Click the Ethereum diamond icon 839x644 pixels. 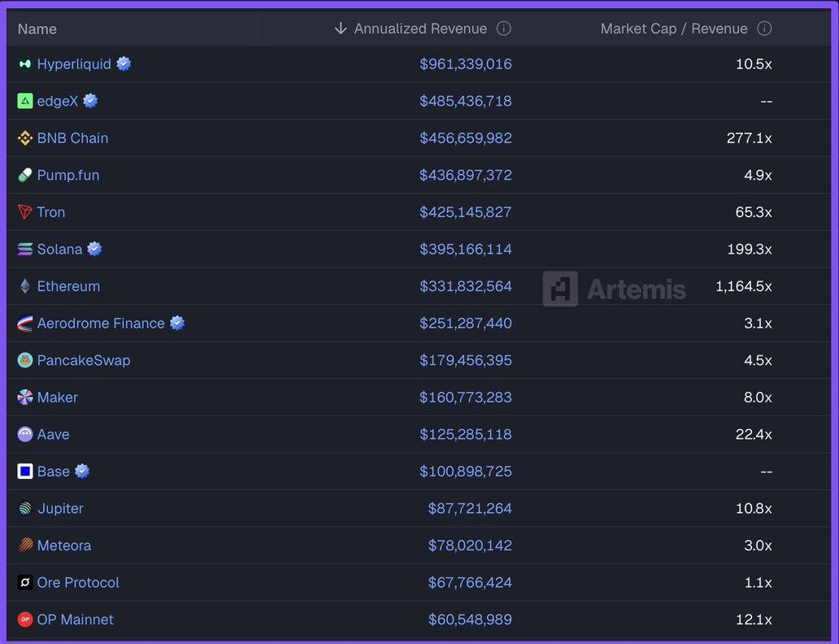[25, 286]
